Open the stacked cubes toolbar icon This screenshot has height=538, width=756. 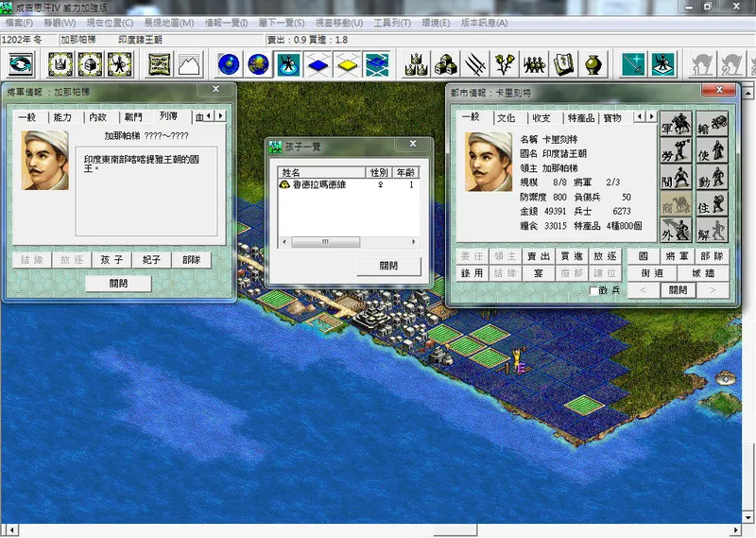click(446, 64)
